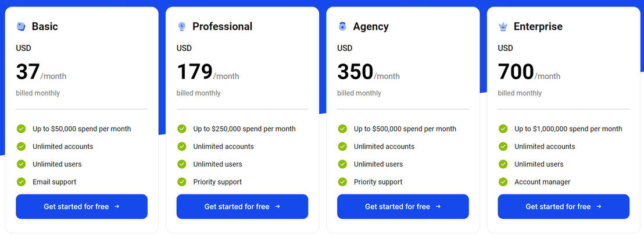The height and width of the screenshot is (237, 644).
Task: Click checkmark beside $1,000,000 spend per month
Action: click(503, 129)
